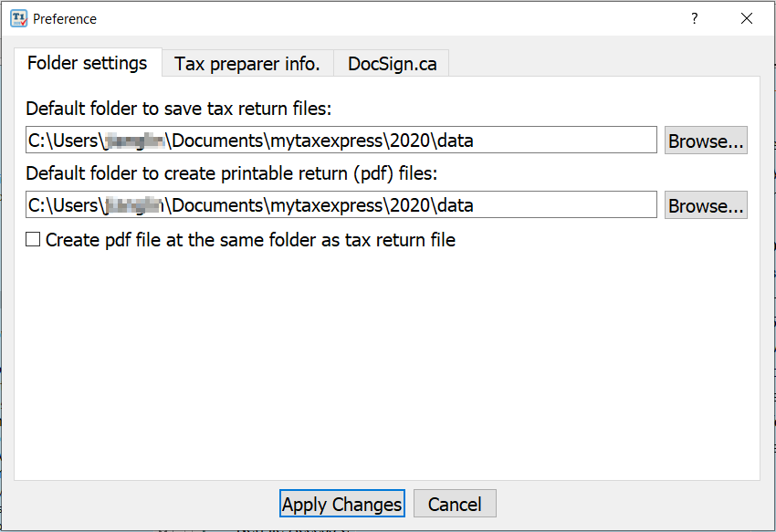Click the 'Default folder to save tax return files' label

tap(178, 109)
